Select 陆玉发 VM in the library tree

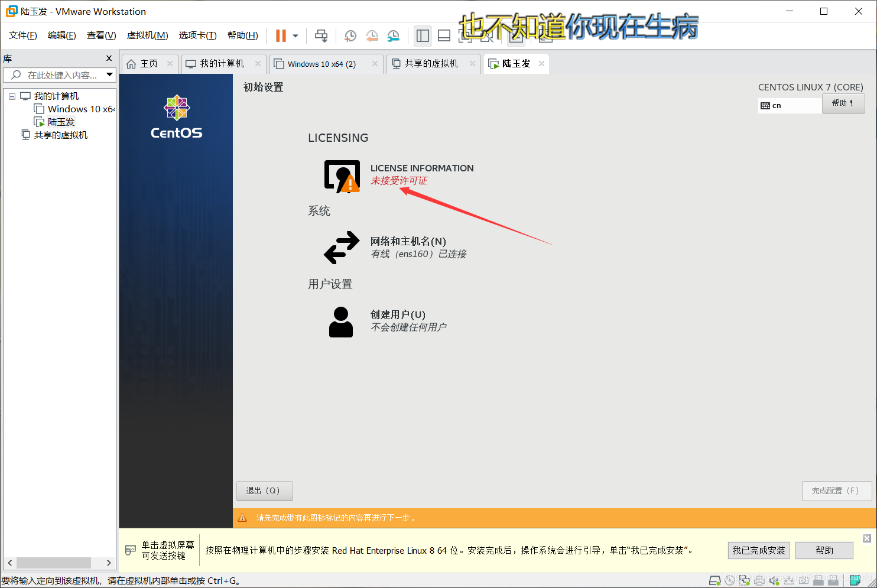click(x=61, y=122)
